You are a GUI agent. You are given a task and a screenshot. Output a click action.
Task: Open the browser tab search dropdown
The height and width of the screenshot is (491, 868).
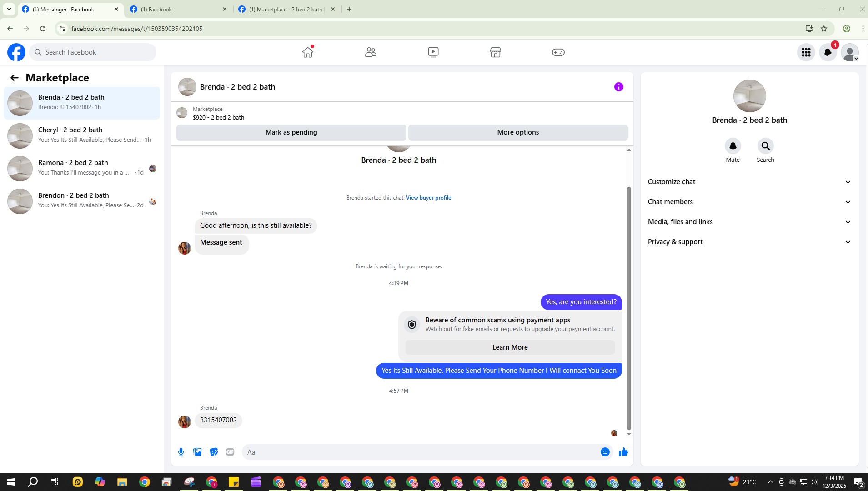9,9
